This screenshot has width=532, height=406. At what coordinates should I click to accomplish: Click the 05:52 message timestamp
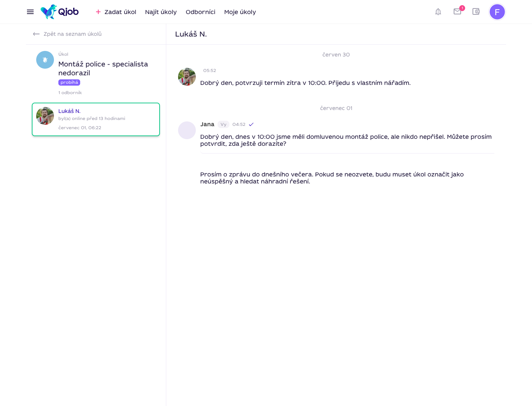coord(209,70)
